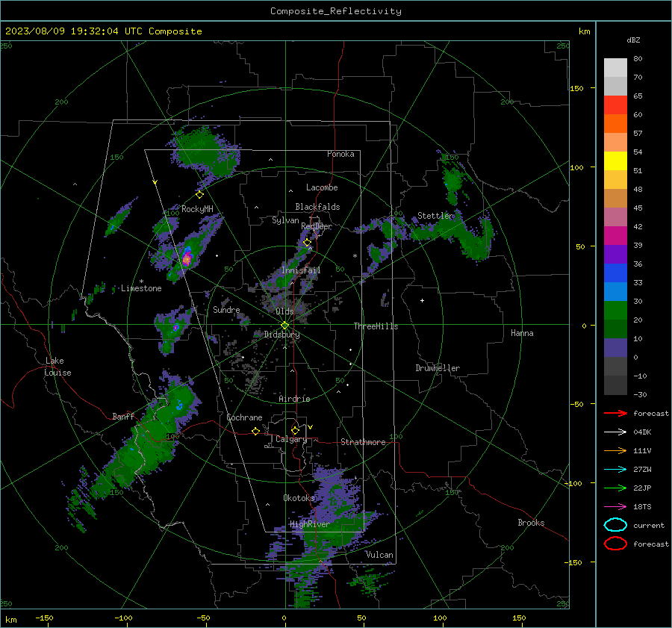Click the Composite_Reflectivity title
This screenshot has width=672, height=628.
335,11
